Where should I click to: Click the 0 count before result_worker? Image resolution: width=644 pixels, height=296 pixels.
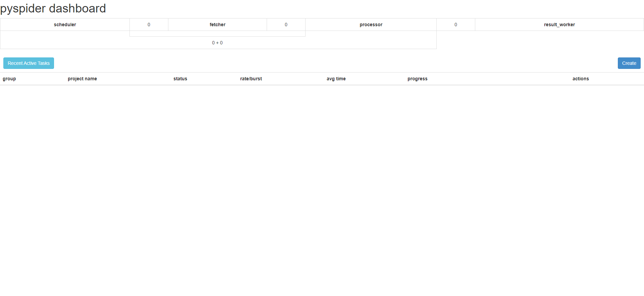coord(456,25)
